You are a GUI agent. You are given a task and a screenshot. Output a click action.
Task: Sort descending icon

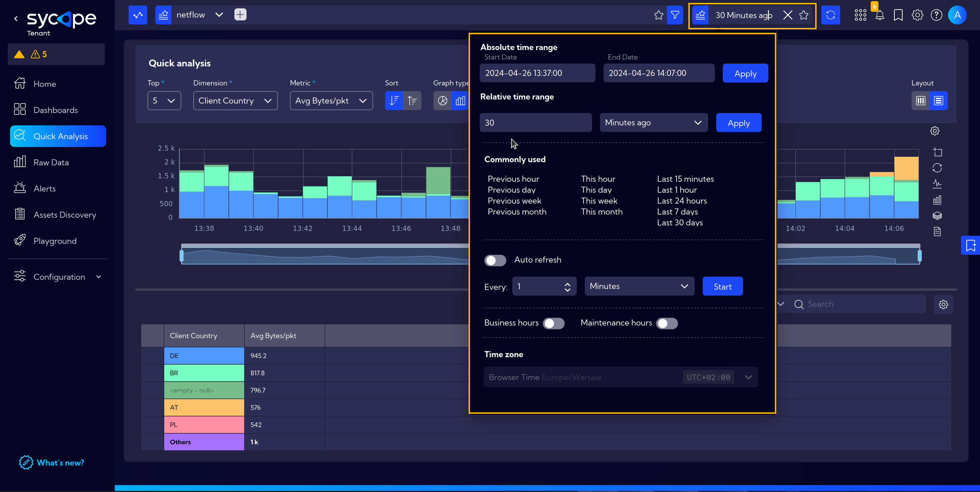point(394,101)
